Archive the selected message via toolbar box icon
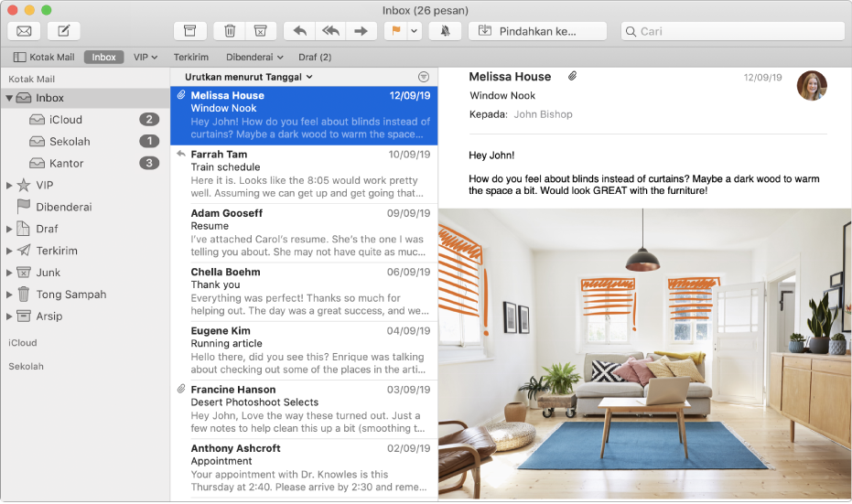 tap(189, 31)
